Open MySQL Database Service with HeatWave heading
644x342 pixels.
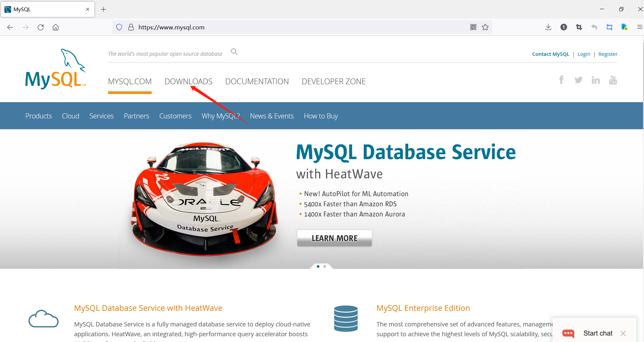pyautogui.click(x=148, y=308)
